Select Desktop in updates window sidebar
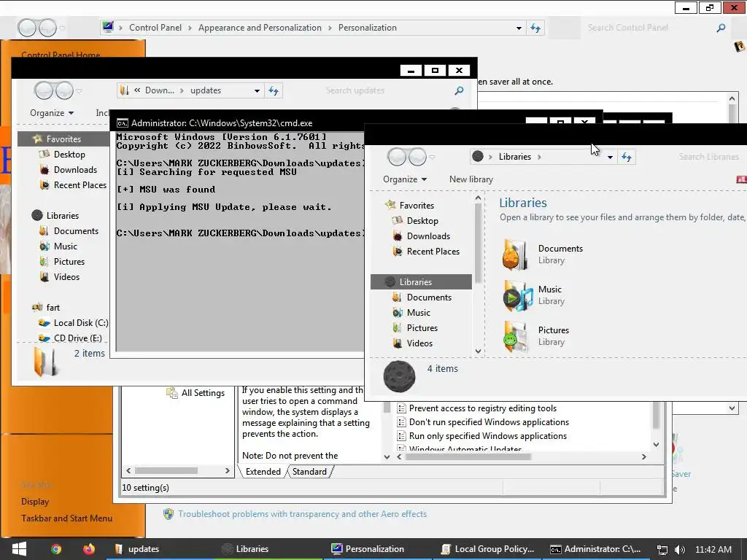 coord(69,155)
